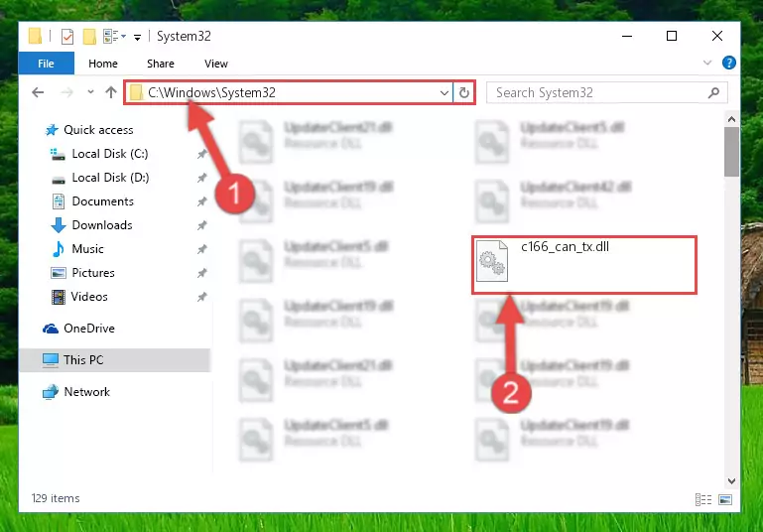Open Help with the question mark icon

[x=729, y=63]
